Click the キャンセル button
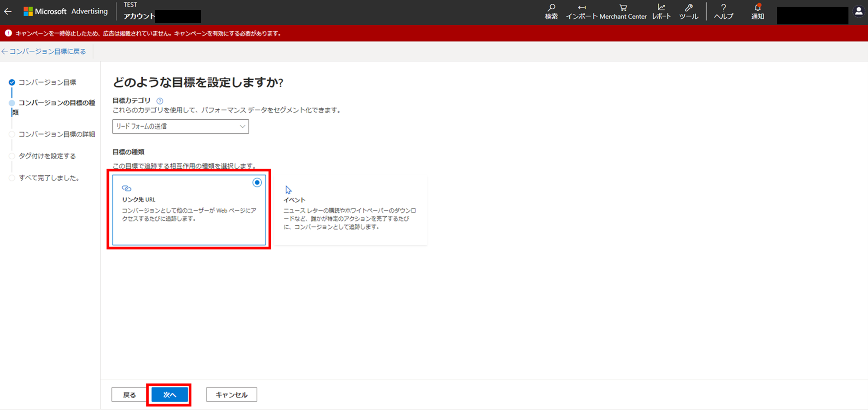The height and width of the screenshot is (410, 868). [x=231, y=395]
